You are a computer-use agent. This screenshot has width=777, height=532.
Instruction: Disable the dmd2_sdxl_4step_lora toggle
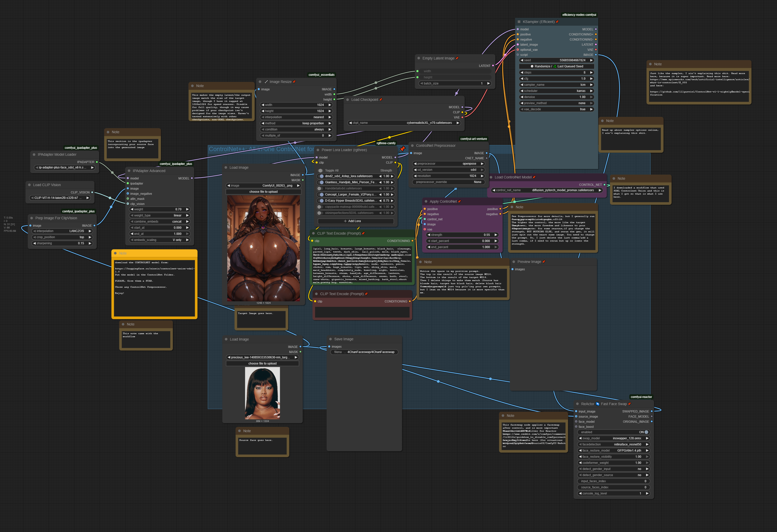(x=321, y=176)
